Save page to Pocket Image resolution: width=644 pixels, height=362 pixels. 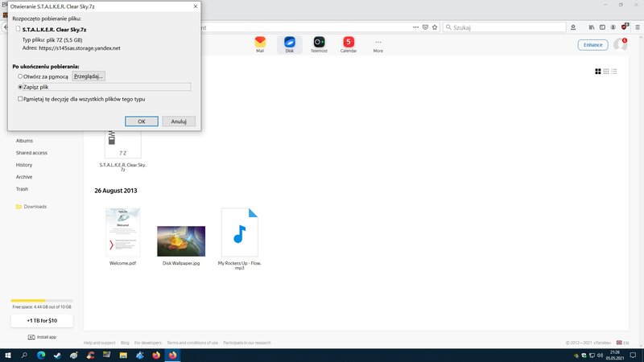tap(425, 27)
